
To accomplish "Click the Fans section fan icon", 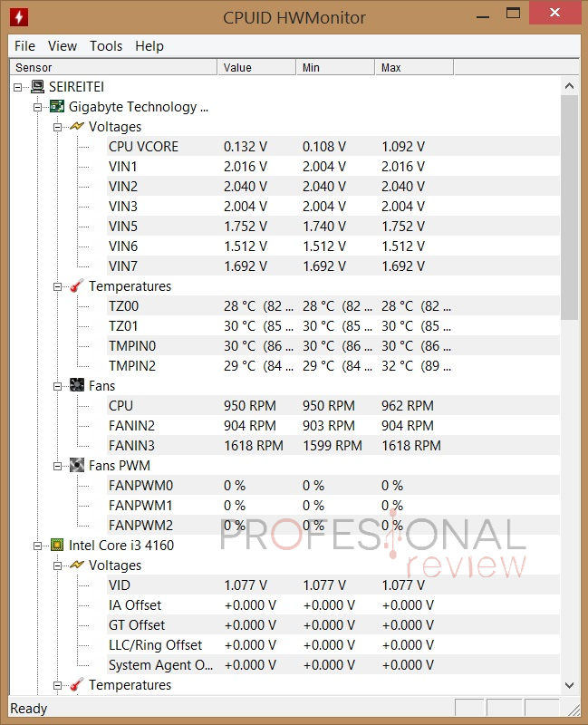I will [77, 385].
